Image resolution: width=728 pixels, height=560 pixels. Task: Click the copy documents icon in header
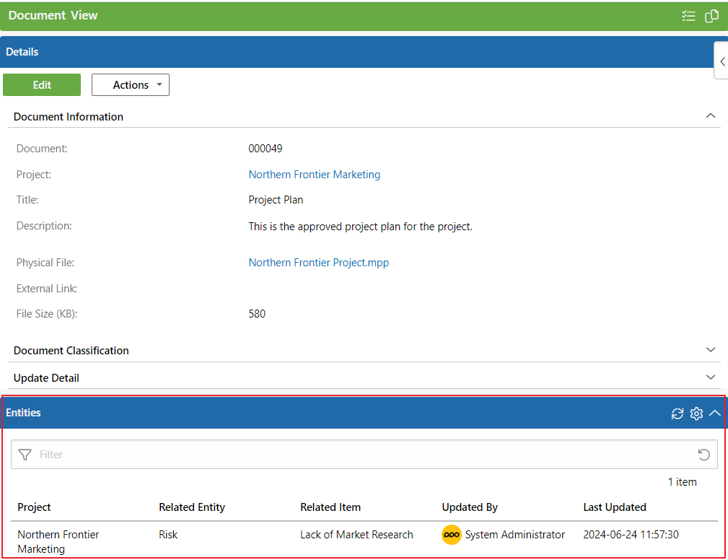pyautogui.click(x=711, y=16)
